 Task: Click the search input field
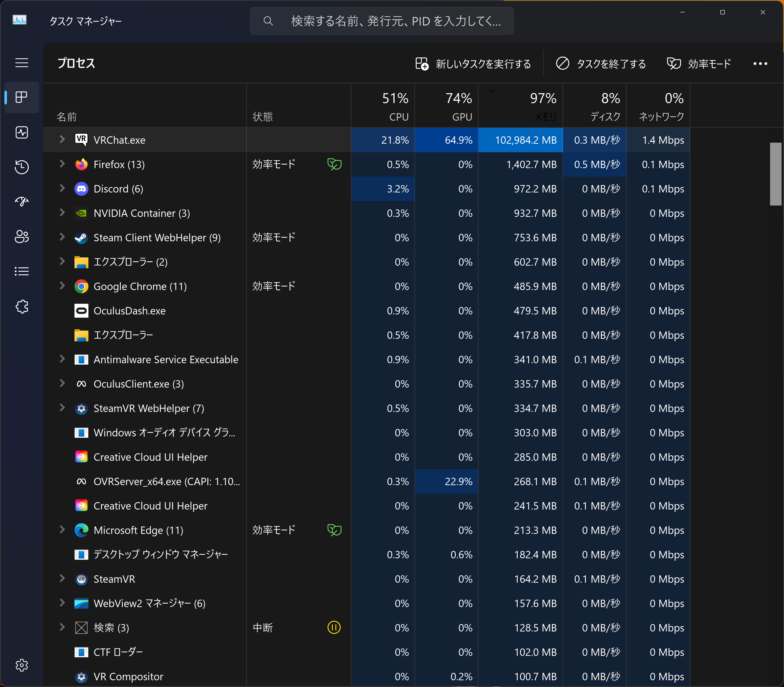pos(382,21)
